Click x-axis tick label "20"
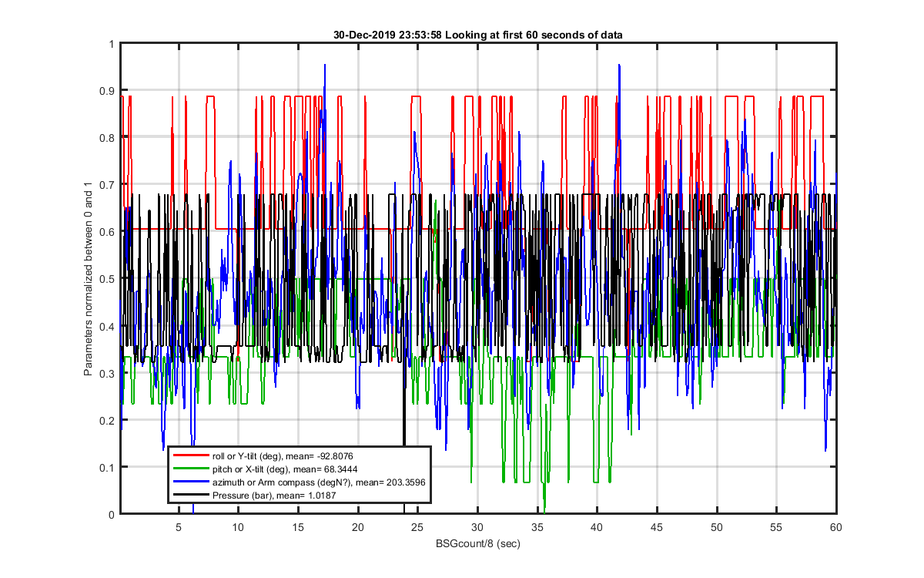The width and height of the screenshot is (924, 578). [358, 527]
